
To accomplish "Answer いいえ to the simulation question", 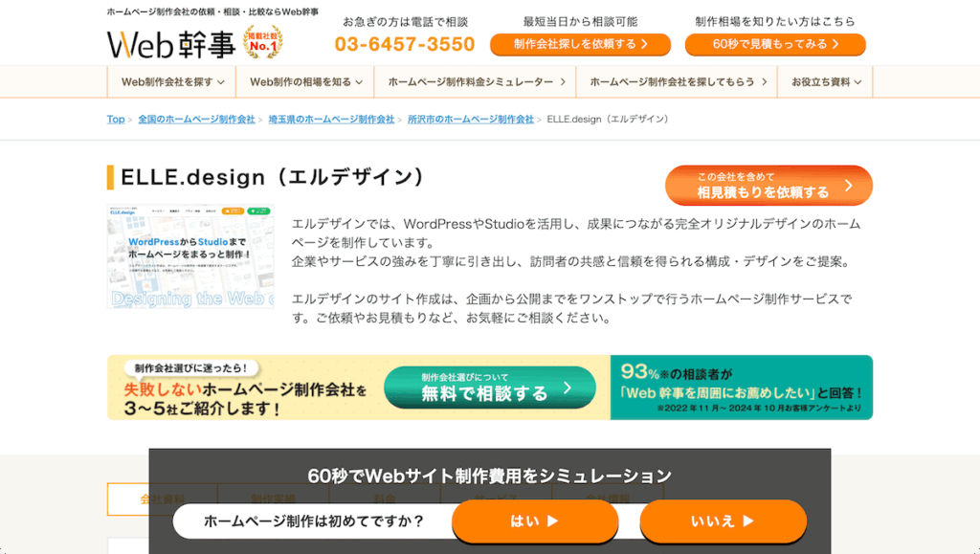I will coord(724,521).
